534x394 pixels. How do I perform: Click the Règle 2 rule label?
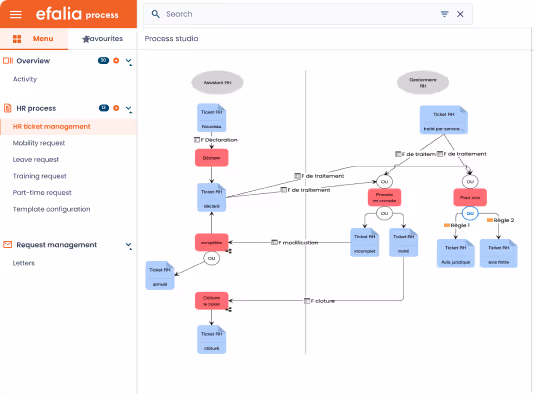(501, 220)
